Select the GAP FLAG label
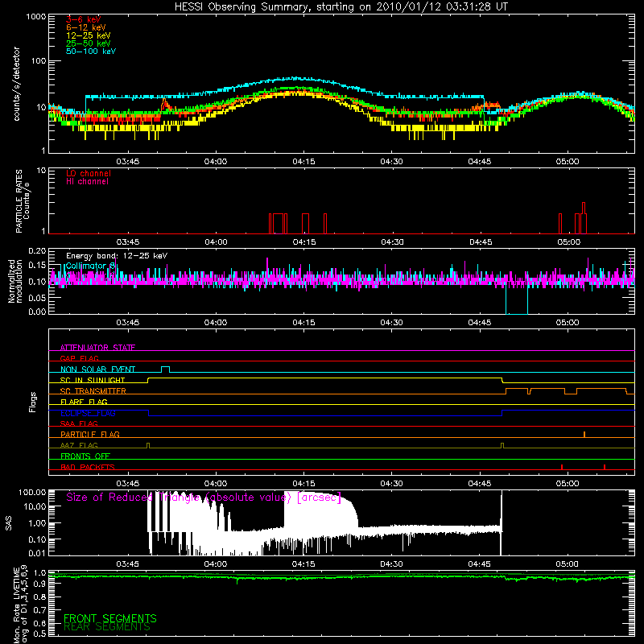Screen dimensions: 644x644 click(x=79, y=358)
